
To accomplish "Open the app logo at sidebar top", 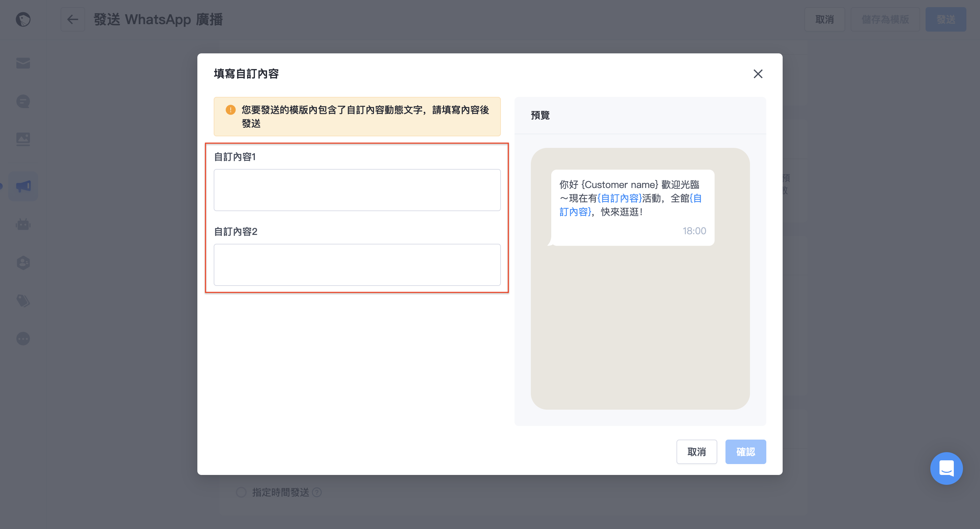I will point(23,19).
